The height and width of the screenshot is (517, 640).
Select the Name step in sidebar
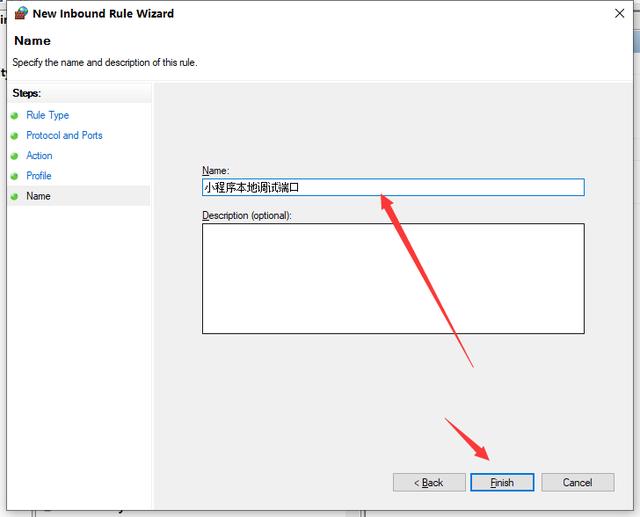(38, 196)
